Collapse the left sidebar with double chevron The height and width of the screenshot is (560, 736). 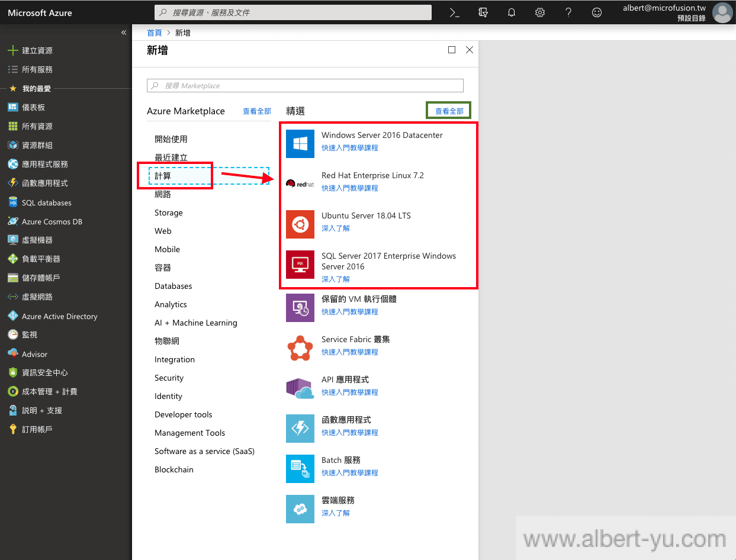tap(124, 33)
